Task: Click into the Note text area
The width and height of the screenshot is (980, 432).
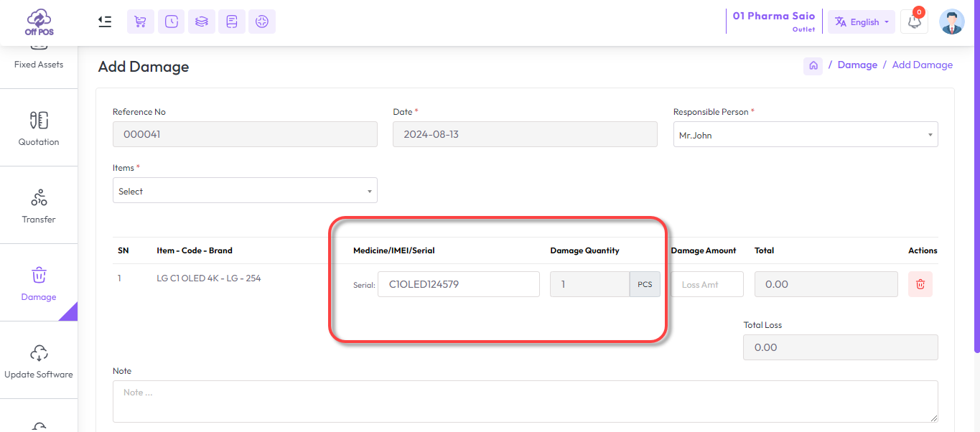Action: [x=525, y=401]
